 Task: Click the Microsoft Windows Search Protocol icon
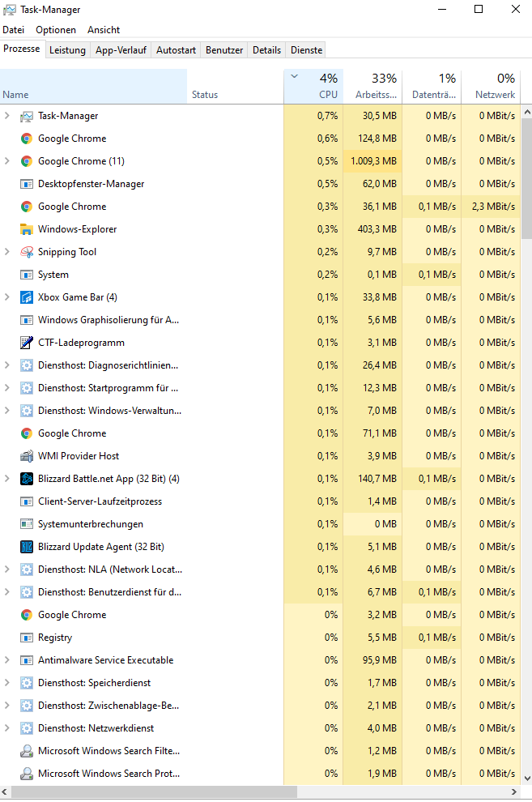[x=27, y=774]
